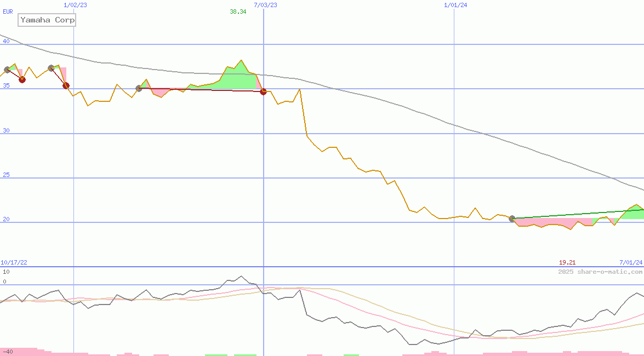644x356 pixels.
Task: Click the red sell marker nearest 1/02/23
Action: (66, 85)
